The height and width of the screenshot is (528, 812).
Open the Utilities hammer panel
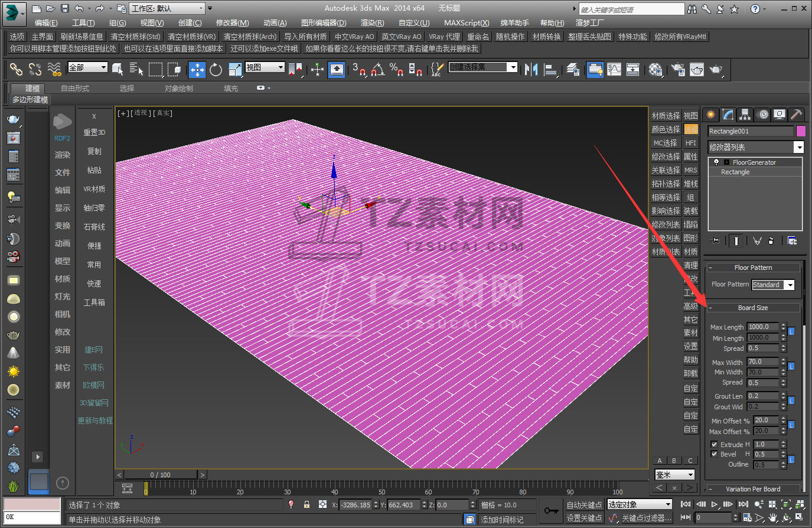point(796,115)
